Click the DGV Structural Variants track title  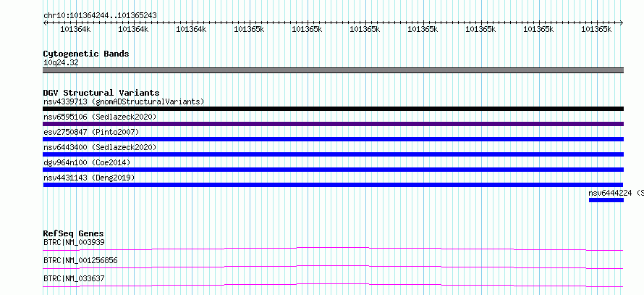coord(101,93)
